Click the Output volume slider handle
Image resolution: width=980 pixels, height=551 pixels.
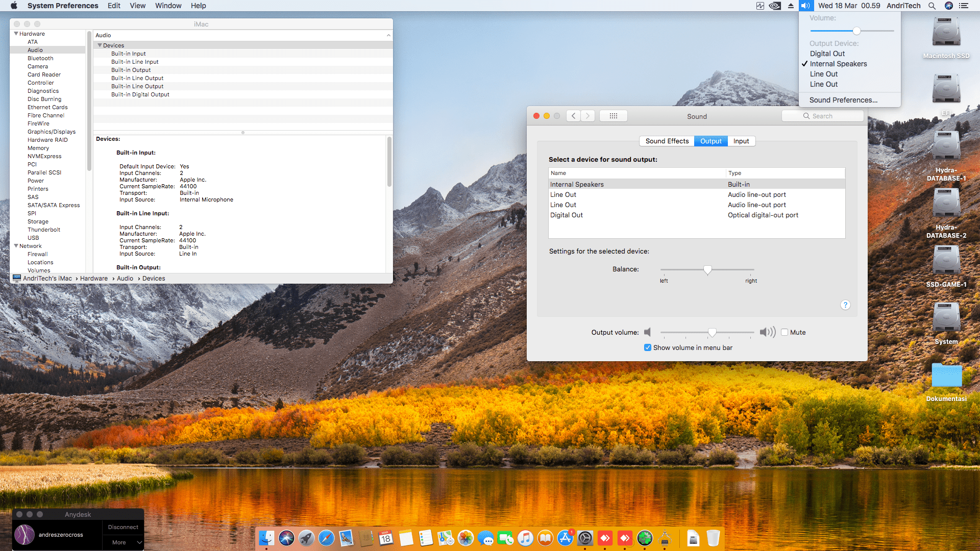712,332
